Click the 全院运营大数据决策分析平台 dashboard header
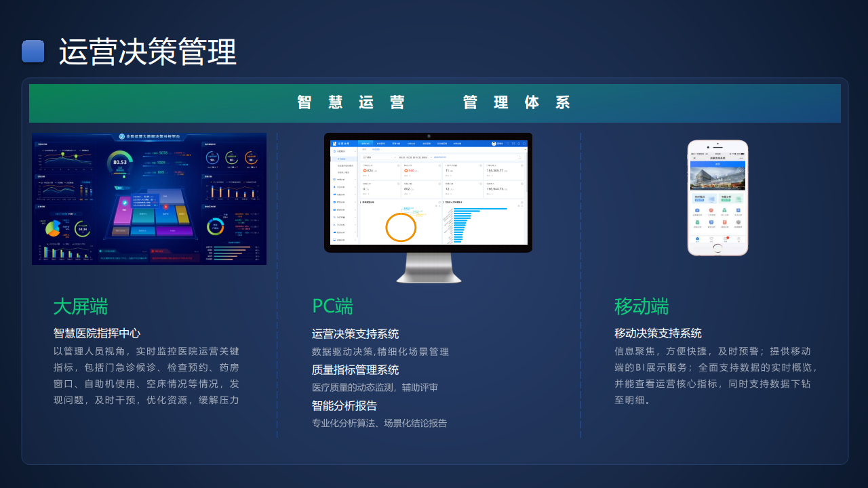The image size is (868, 488). point(150,136)
